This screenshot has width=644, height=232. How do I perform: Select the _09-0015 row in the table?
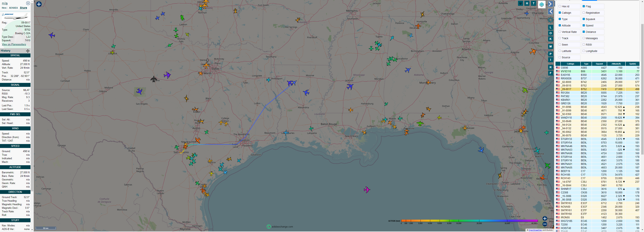pyautogui.click(x=598, y=86)
